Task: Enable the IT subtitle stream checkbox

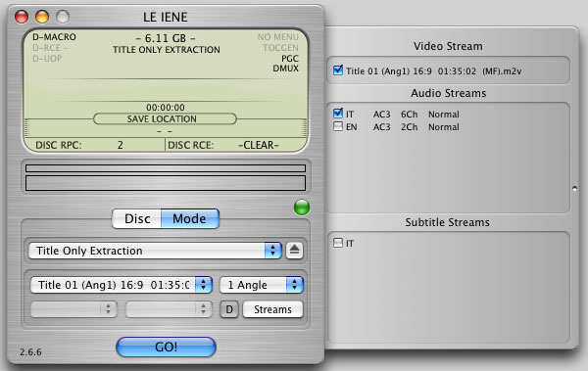Action: pyautogui.click(x=338, y=243)
